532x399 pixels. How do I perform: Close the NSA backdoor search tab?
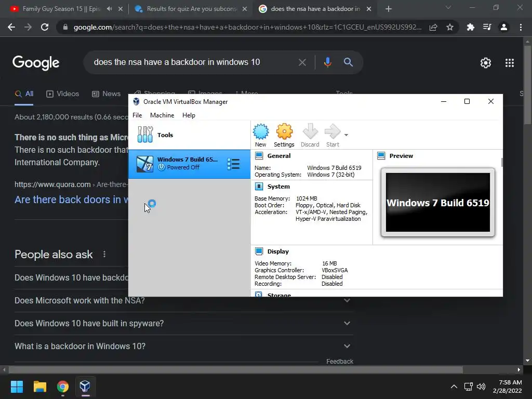tap(369, 9)
